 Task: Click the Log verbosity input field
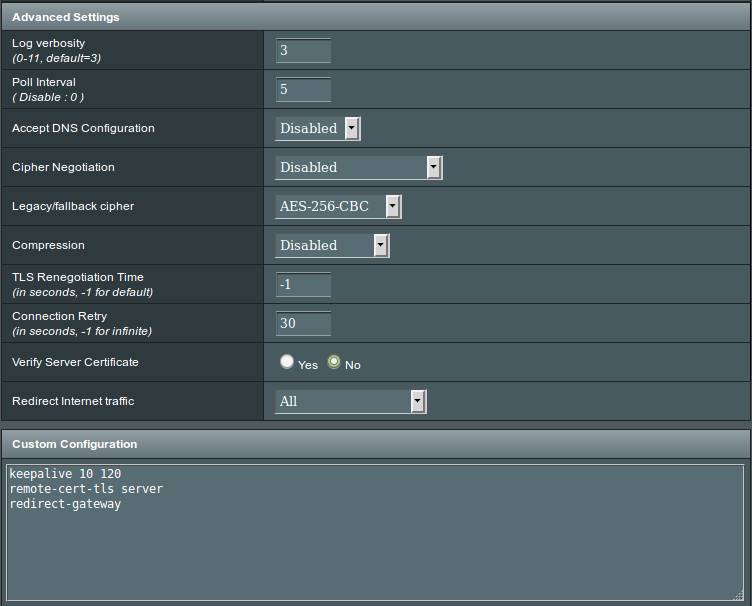tap(304, 50)
